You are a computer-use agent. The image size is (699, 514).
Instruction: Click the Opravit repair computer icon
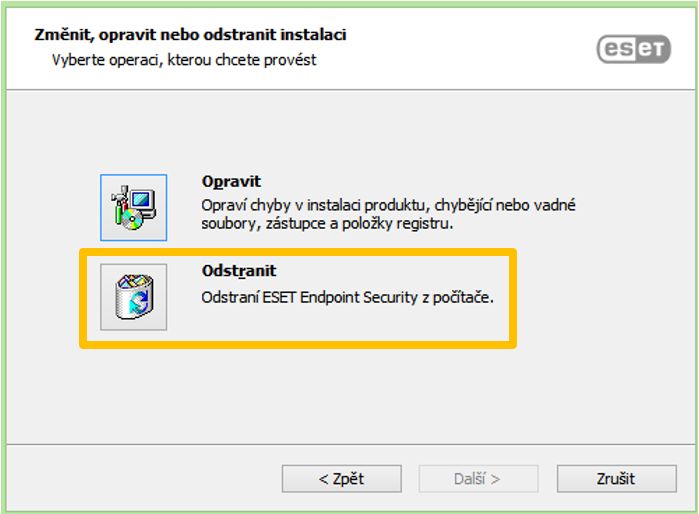click(x=134, y=207)
